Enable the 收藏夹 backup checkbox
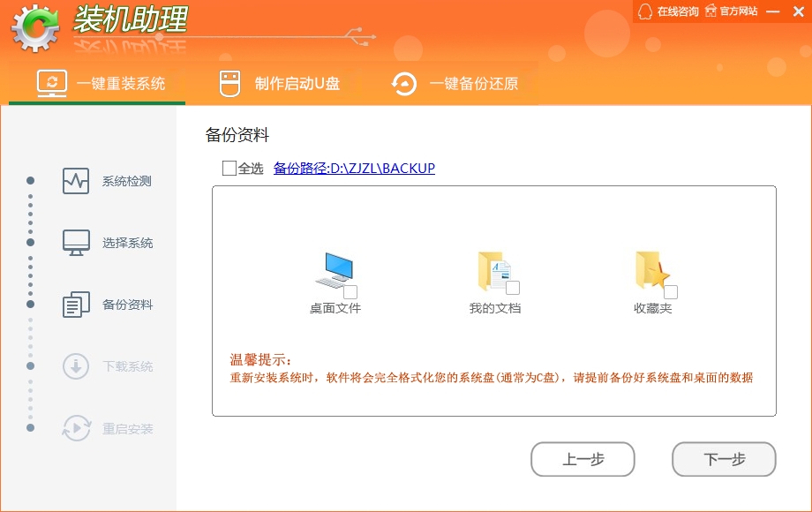The width and height of the screenshot is (812, 512). click(x=671, y=292)
